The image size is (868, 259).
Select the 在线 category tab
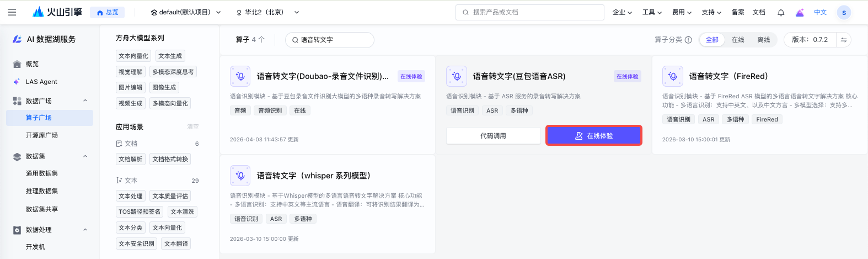pos(738,40)
